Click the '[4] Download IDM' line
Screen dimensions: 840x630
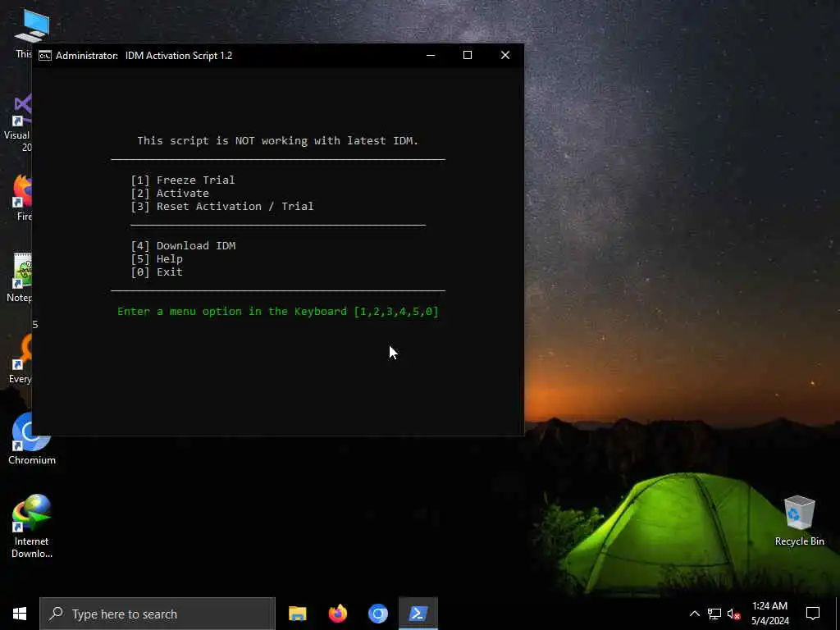pyautogui.click(x=183, y=246)
